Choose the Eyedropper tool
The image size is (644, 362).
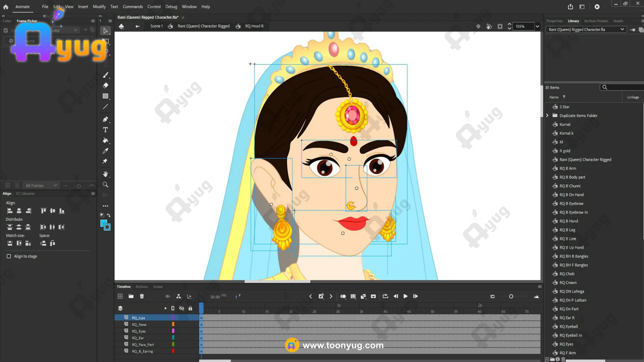point(105,151)
